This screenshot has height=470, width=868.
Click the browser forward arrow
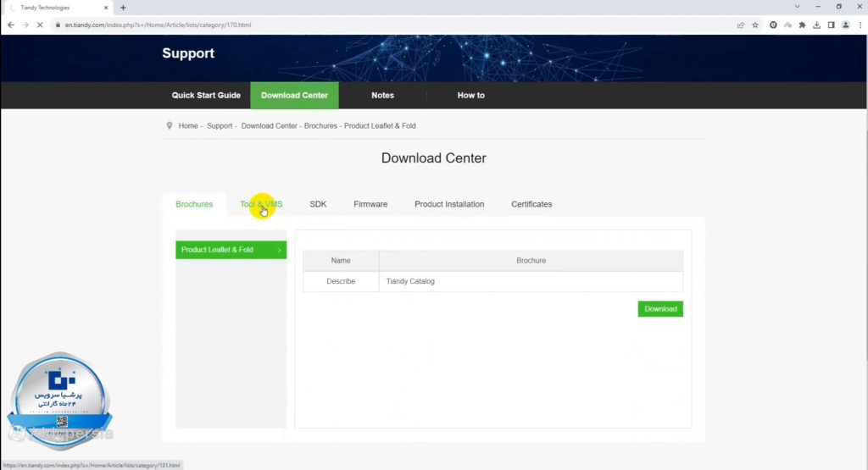[x=25, y=25]
